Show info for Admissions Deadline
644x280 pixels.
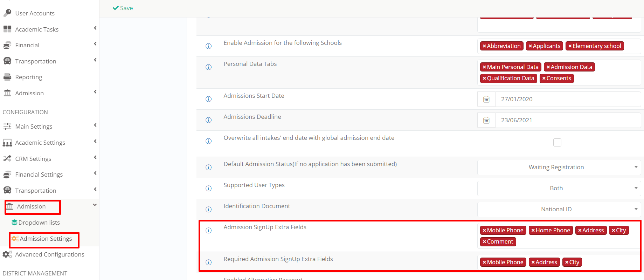(208, 120)
